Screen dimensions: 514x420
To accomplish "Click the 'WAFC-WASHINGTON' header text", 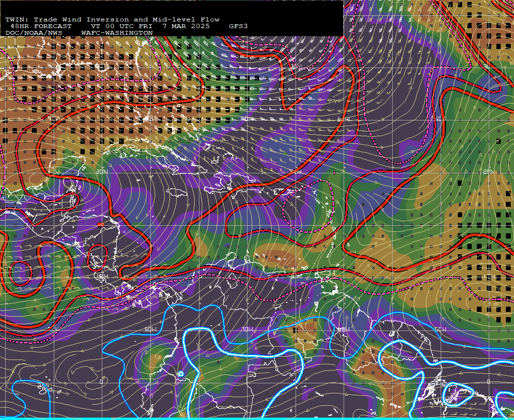I will [117, 33].
